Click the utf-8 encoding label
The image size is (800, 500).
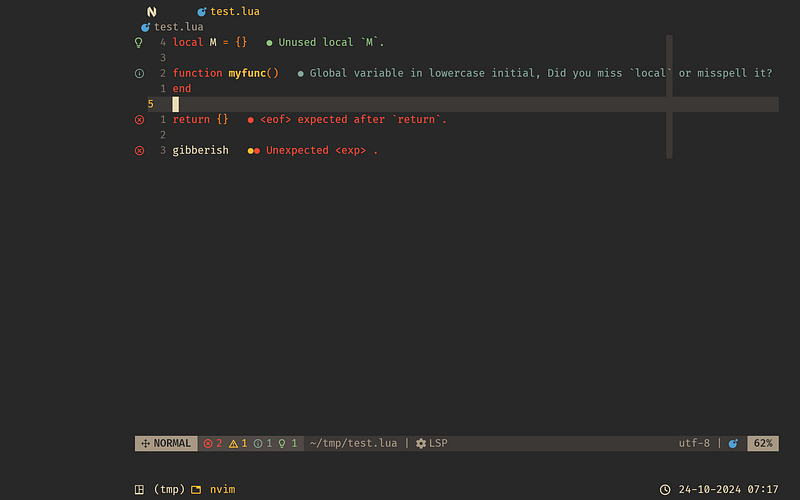click(x=694, y=443)
